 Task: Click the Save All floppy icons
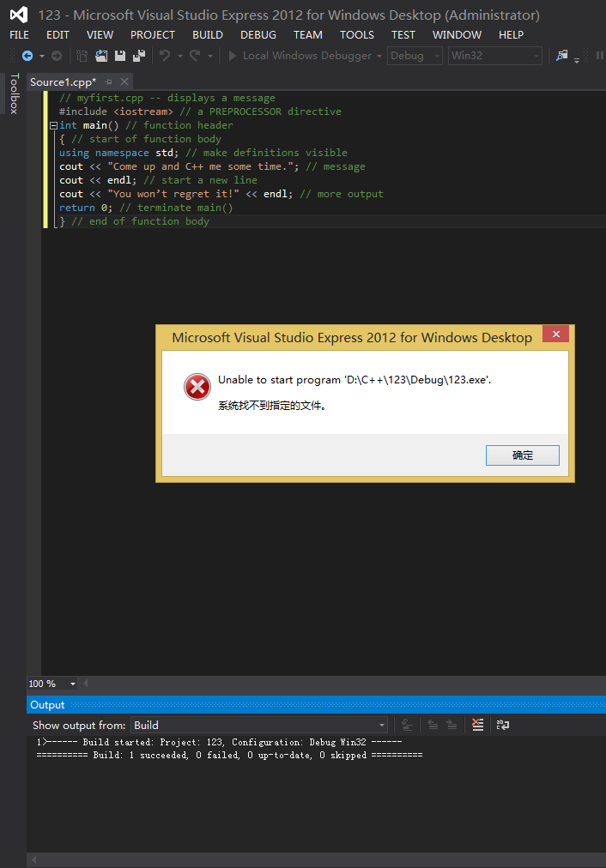point(139,56)
